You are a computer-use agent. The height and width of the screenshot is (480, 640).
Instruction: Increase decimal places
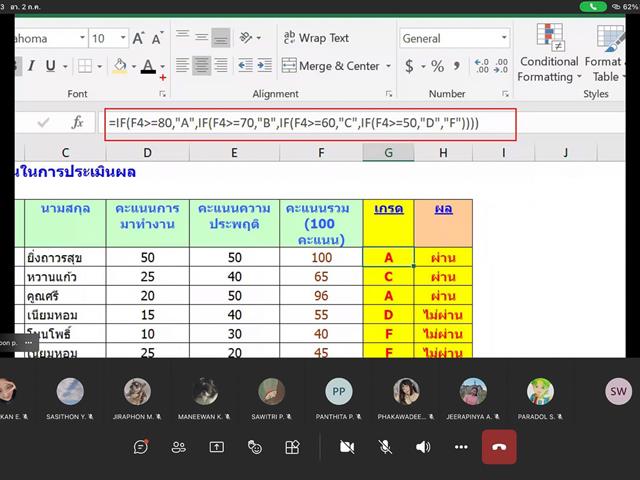482,66
